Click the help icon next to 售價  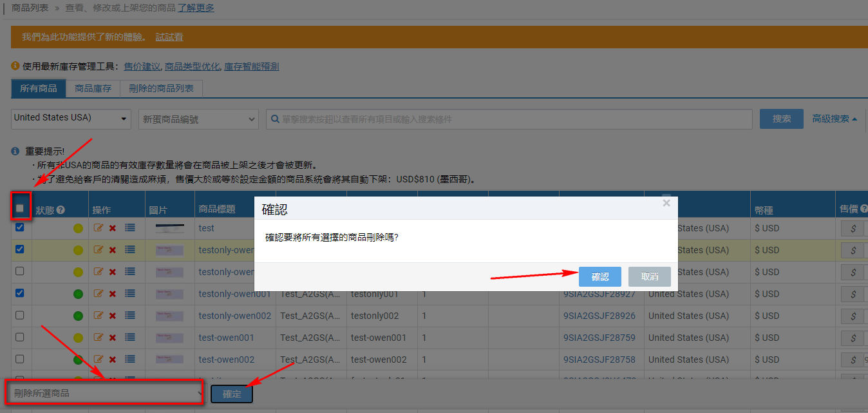(863, 209)
